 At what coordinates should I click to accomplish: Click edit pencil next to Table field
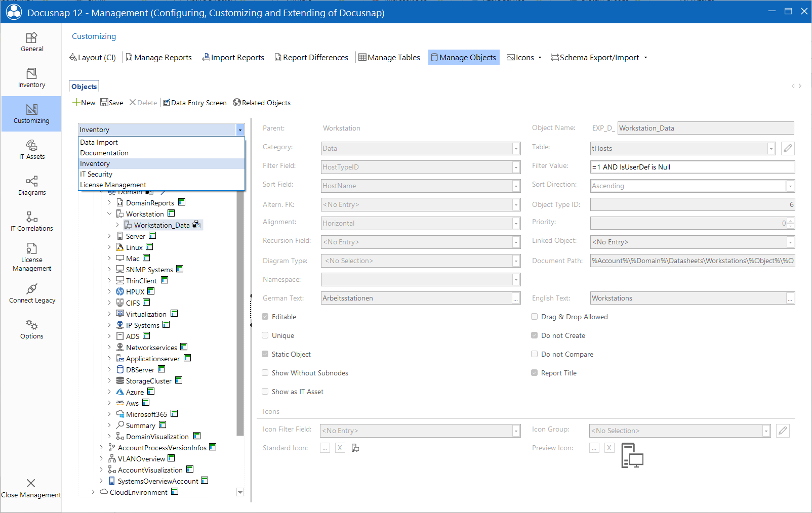coord(788,148)
